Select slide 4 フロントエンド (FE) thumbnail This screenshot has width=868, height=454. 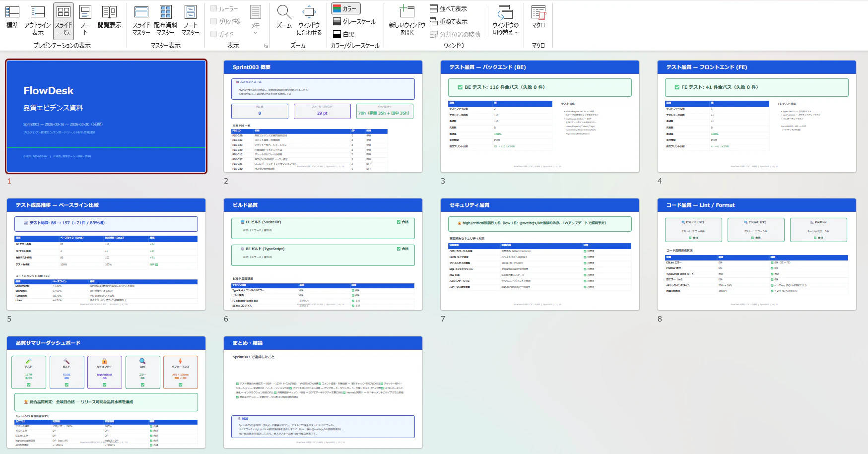757,117
